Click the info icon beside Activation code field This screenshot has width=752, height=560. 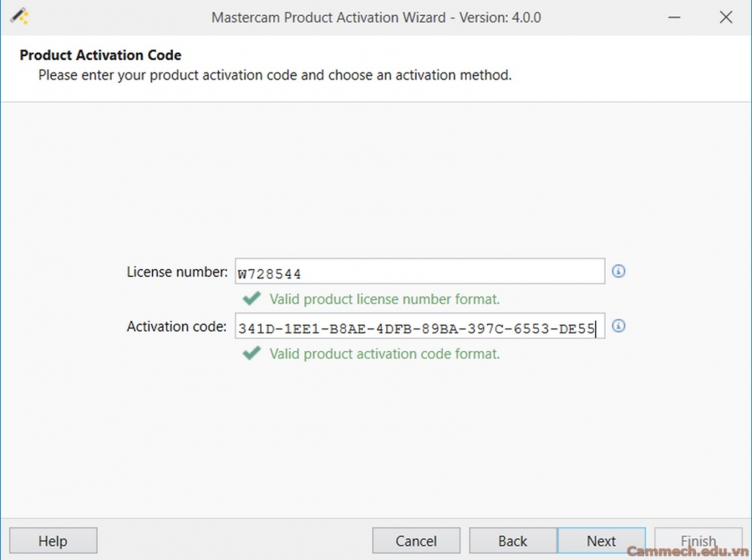pyautogui.click(x=618, y=326)
